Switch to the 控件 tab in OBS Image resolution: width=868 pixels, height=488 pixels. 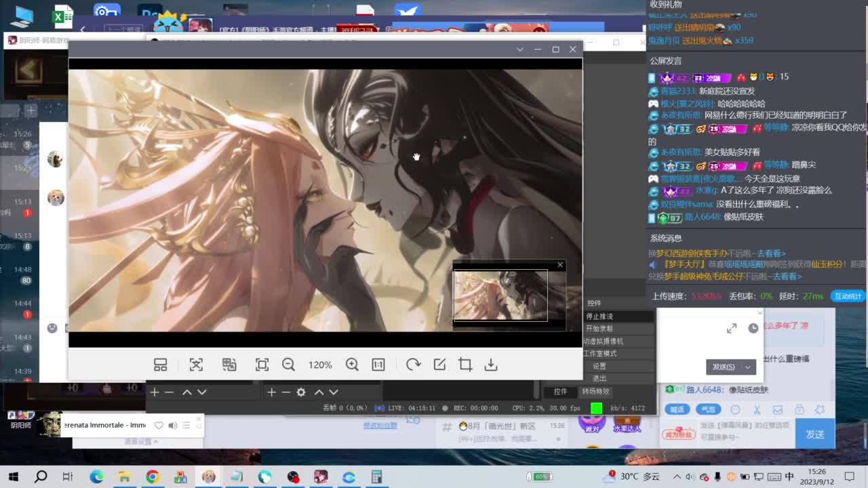point(560,392)
